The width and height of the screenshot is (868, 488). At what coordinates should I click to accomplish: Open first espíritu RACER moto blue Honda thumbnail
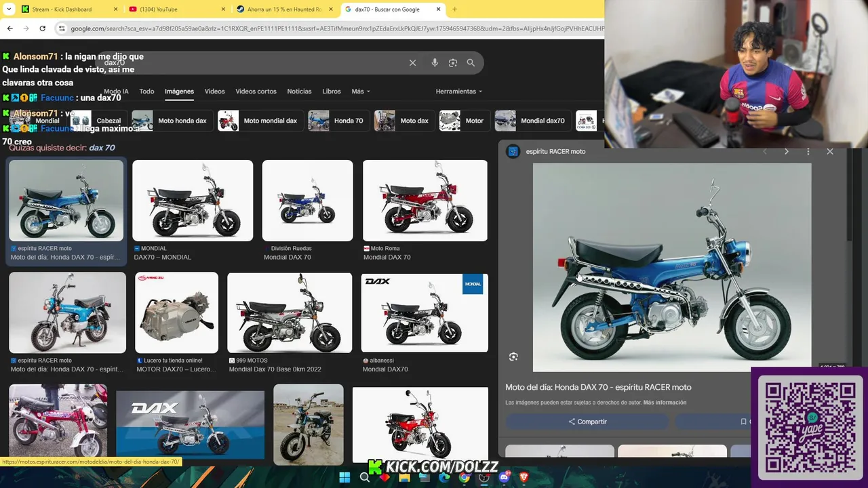(x=66, y=201)
